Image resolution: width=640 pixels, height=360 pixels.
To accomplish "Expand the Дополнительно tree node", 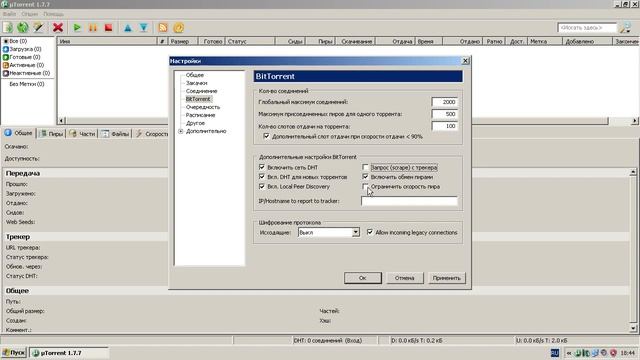I will [180, 131].
